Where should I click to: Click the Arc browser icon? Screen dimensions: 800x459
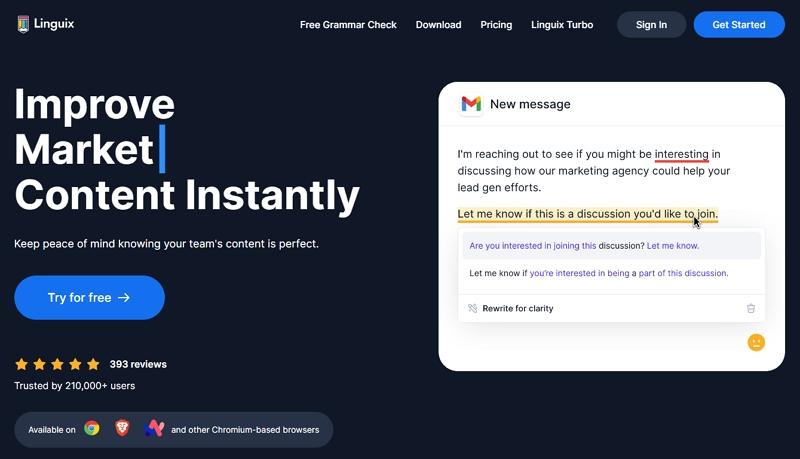[x=153, y=429]
